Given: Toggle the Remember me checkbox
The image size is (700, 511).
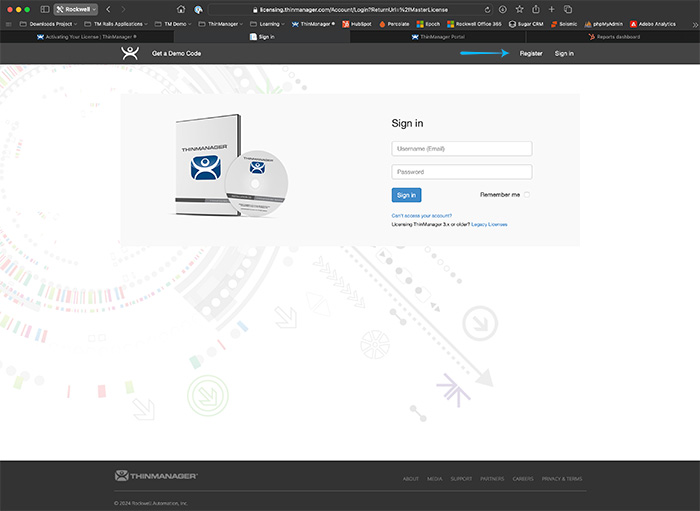Looking at the screenshot, I should (527, 195).
